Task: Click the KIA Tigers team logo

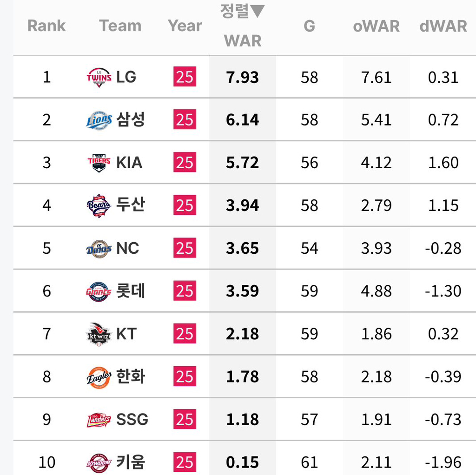Action: tap(99, 163)
